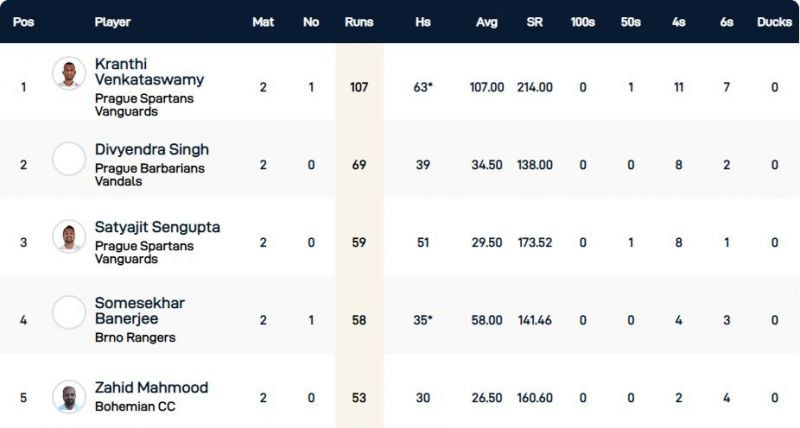This screenshot has height=428, width=800.
Task: Click the Bohemian CC team name
Action: click(129, 405)
